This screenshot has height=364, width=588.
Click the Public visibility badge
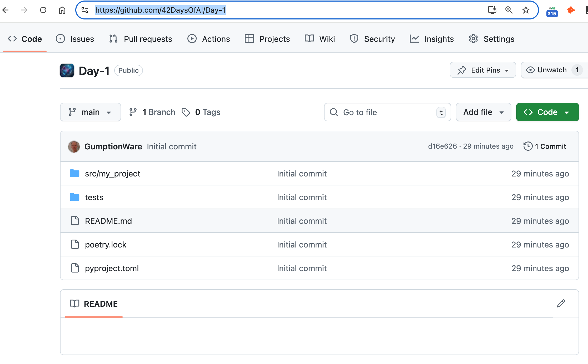(x=128, y=70)
